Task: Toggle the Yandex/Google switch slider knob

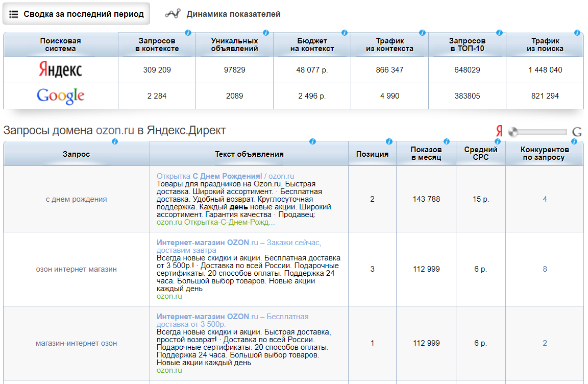Action: point(513,132)
